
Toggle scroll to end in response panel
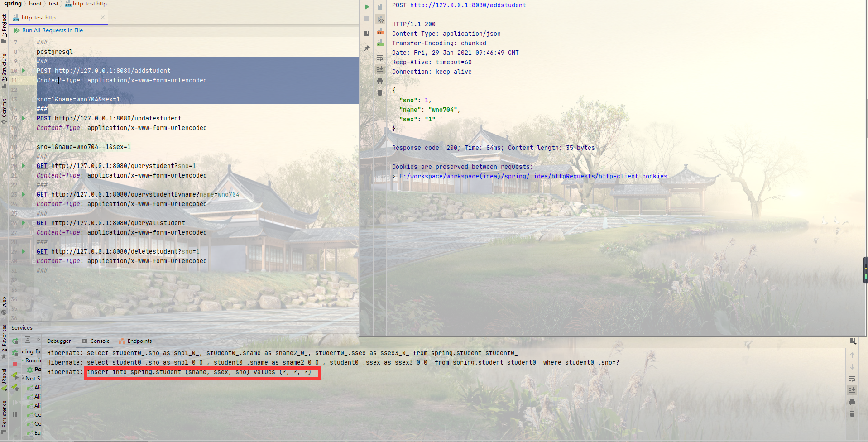[x=380, y=69]
